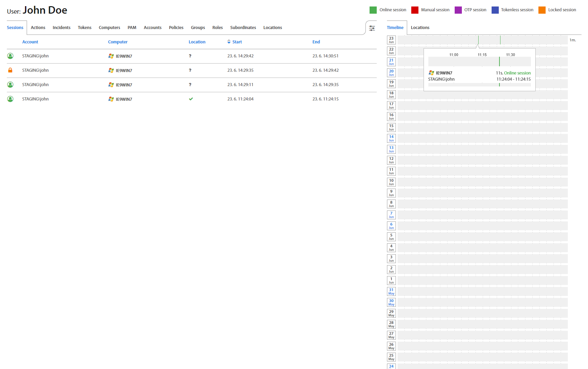Open STAGING\john account in third row

point(35,85)
